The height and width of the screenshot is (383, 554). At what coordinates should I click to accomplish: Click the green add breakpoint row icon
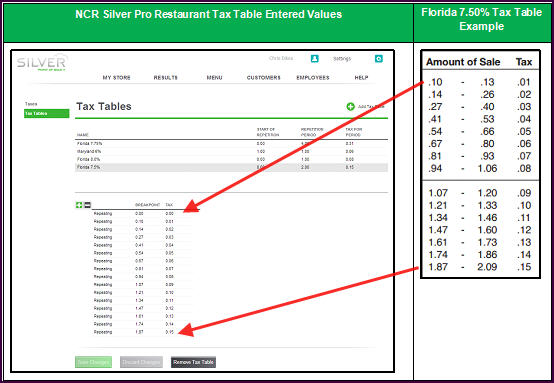pyautogui.click(x=79, y=205)
